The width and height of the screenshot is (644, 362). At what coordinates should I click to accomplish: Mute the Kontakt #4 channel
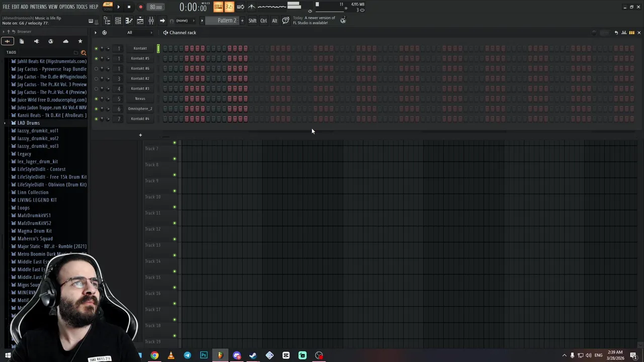96,119
